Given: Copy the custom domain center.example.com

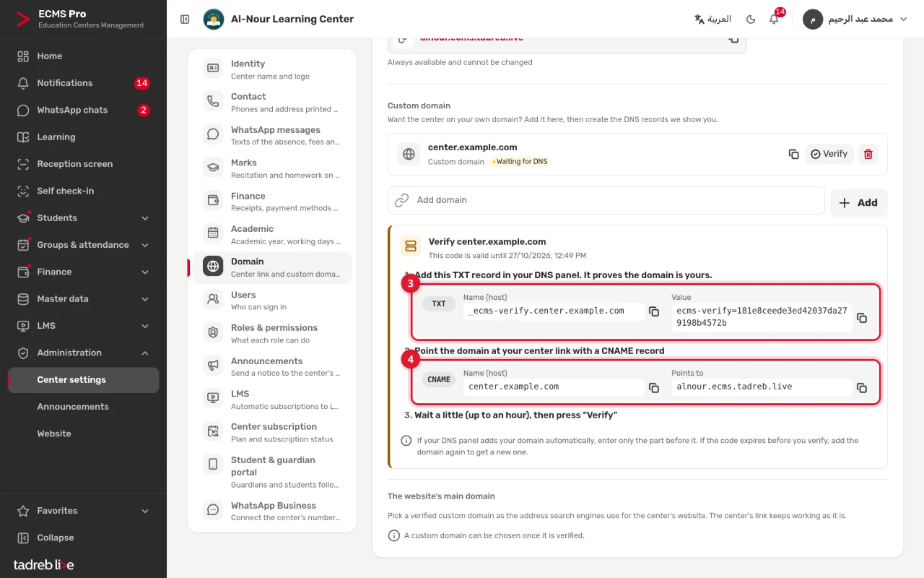Looking at the screenshot, I should tap(793, 154).
